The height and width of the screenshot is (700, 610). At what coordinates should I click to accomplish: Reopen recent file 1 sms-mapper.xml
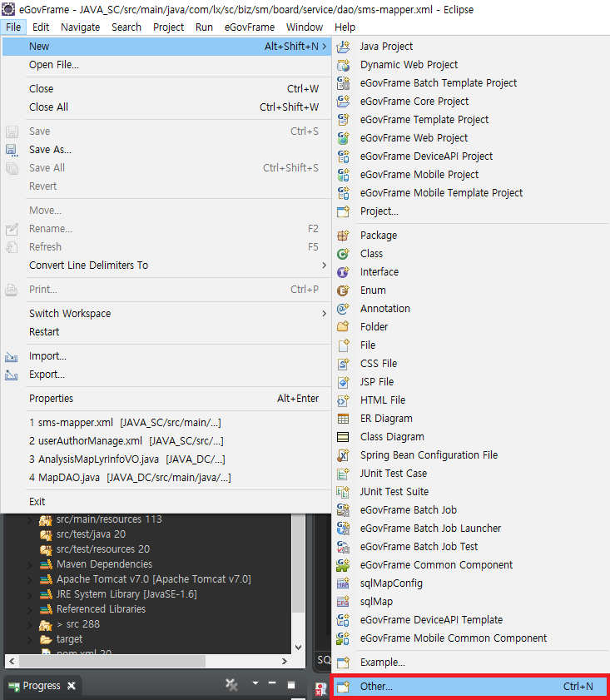click(x=166, y=423)
